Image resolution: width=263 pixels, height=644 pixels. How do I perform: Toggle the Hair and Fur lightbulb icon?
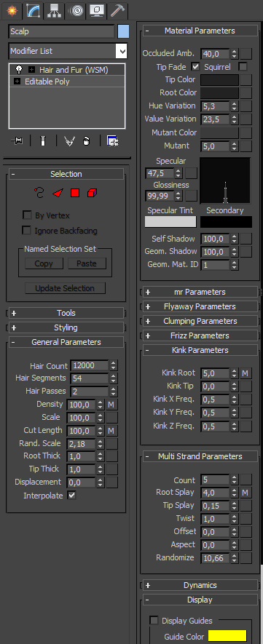tap(18, 70)
